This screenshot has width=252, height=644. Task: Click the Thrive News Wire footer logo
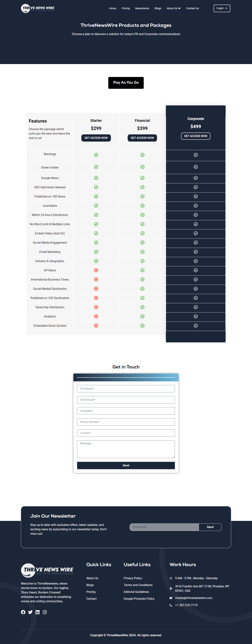pyautogui.click(x=47, y=570)
